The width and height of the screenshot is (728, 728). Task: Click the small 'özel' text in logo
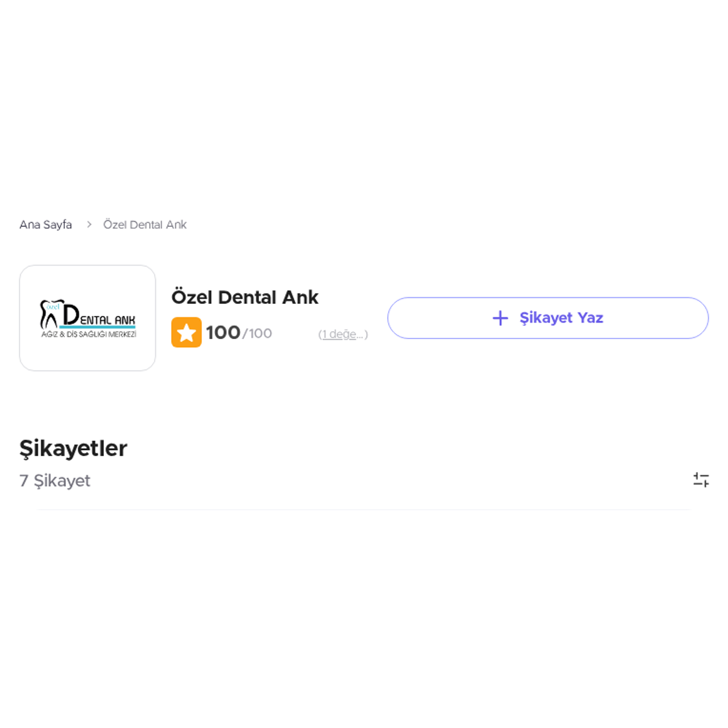coord(54,307)
